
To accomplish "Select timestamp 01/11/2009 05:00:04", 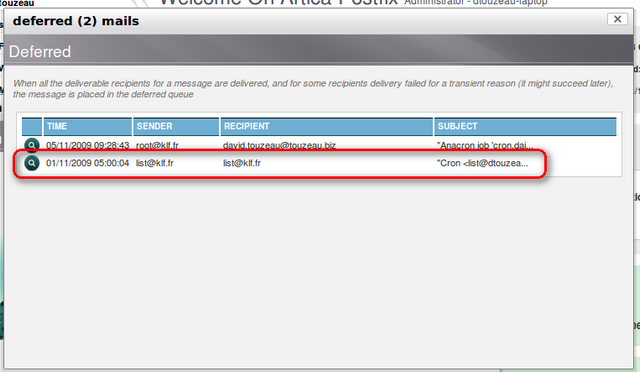I will click(87, 163).
